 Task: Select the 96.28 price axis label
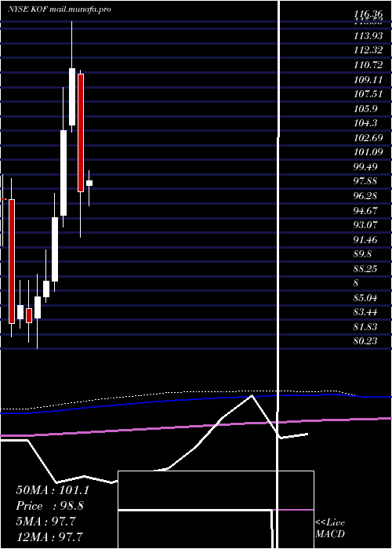(366, 196)
